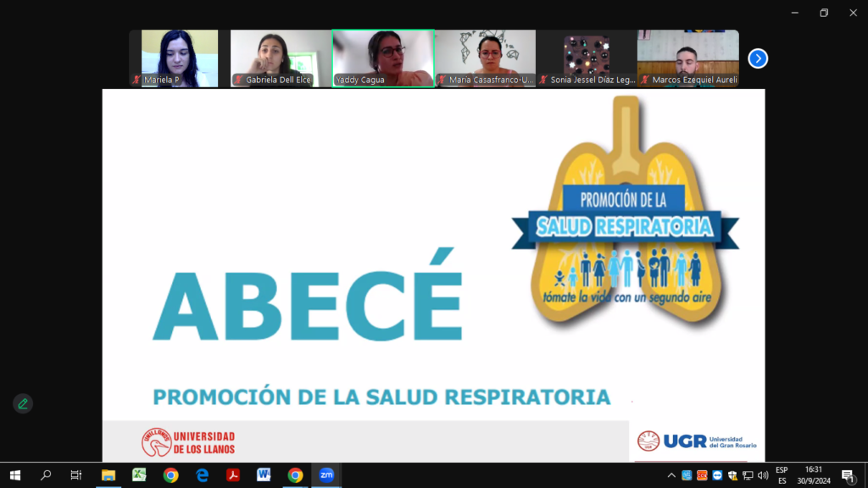Click ESP ES language indicator
The image size is (868, 488).
782,475
